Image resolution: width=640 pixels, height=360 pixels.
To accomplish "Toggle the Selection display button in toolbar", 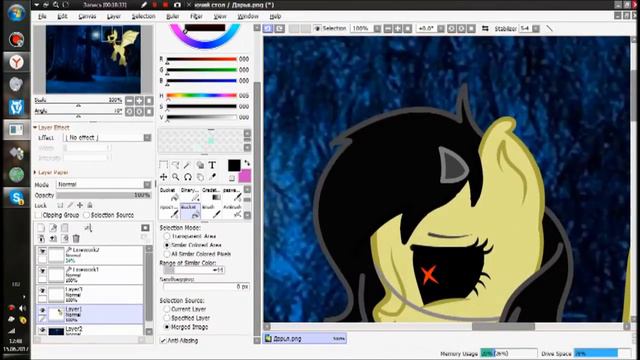I will click(x=330, y=29).
